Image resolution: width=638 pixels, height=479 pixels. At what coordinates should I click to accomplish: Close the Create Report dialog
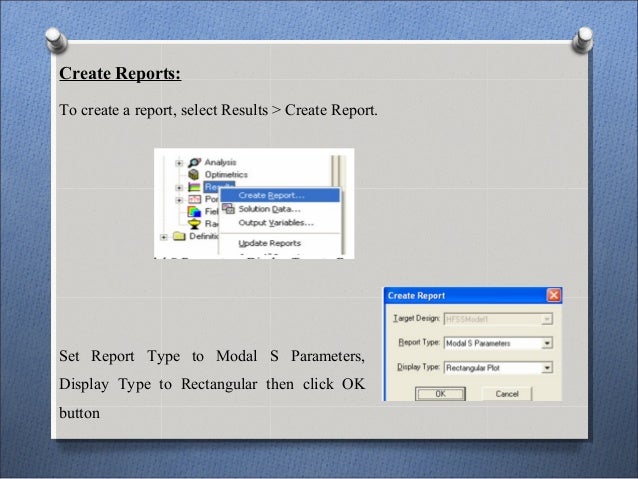(554, 295)
